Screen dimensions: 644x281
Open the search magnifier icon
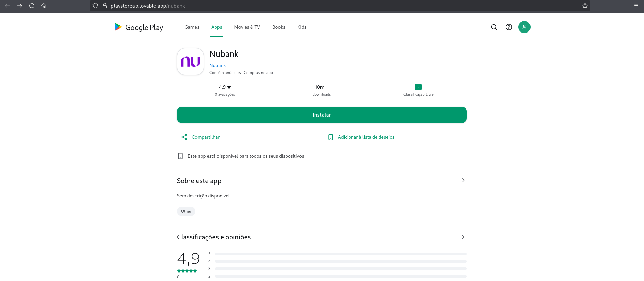point(494,27)
